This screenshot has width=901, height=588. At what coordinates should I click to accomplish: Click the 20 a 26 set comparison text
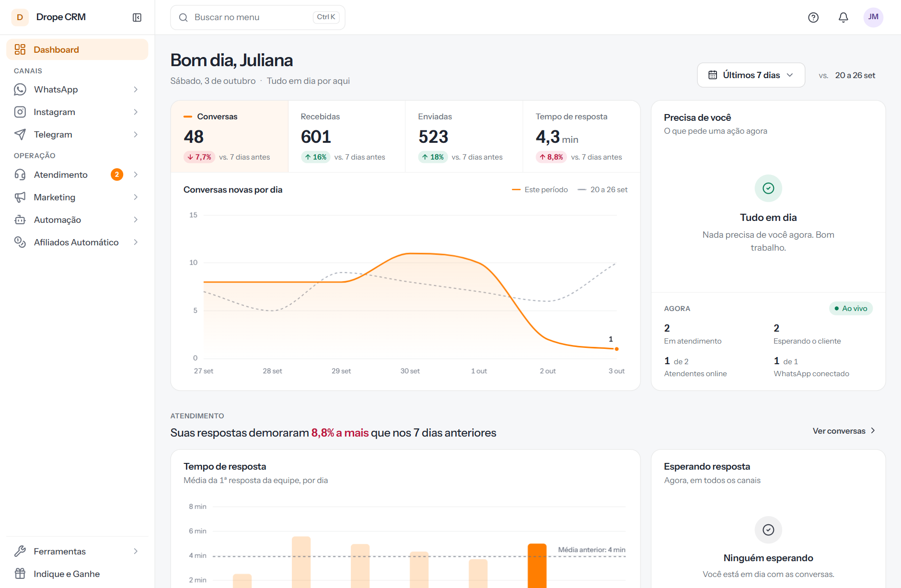coord(855,75)
